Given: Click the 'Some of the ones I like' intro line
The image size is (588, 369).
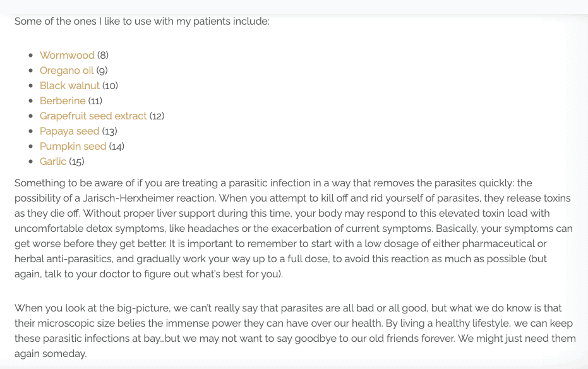Looking at the screenshot, I should (x=142, y=21).
